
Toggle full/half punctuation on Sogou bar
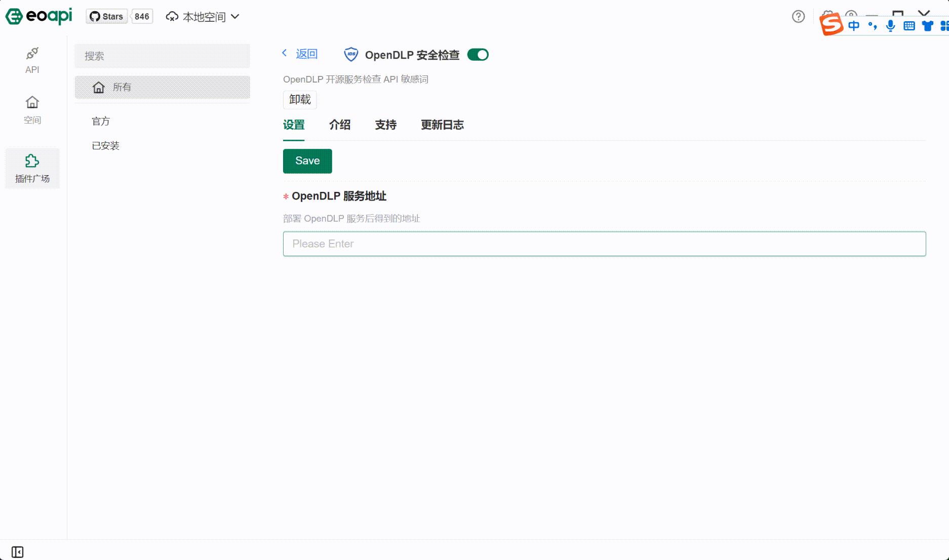(872, 25)
